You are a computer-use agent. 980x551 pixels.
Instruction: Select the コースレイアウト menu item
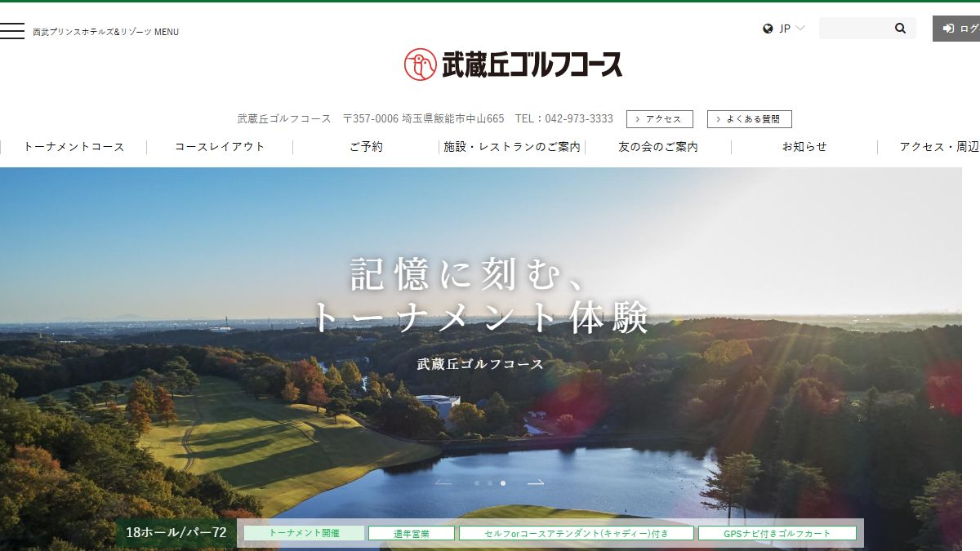(220, 147)
